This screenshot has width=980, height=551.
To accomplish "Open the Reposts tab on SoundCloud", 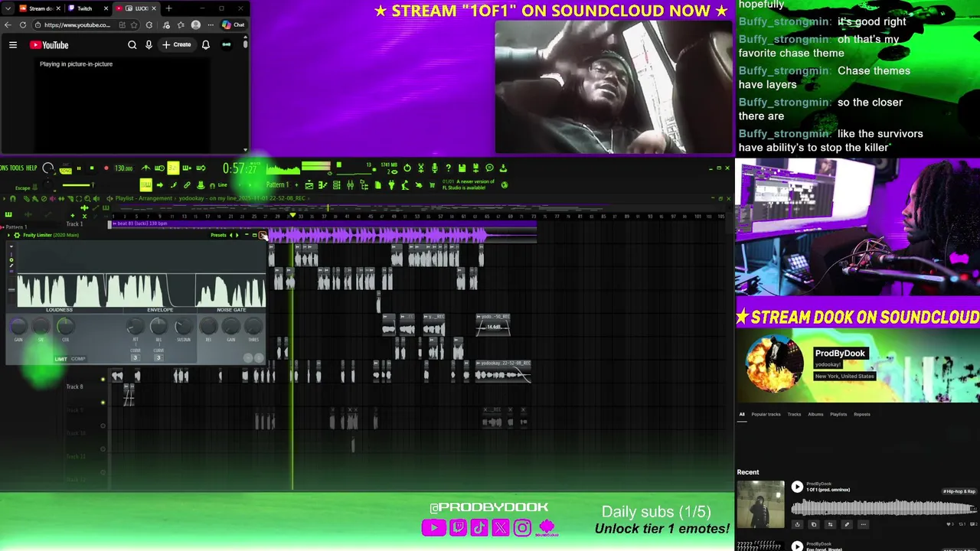I will click(862, 414).
